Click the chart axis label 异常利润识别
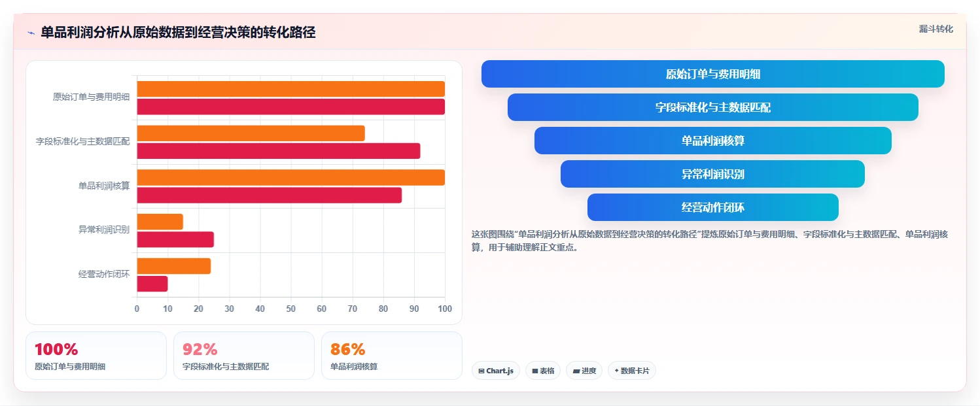980x406 pixels. tap(104, 229)
